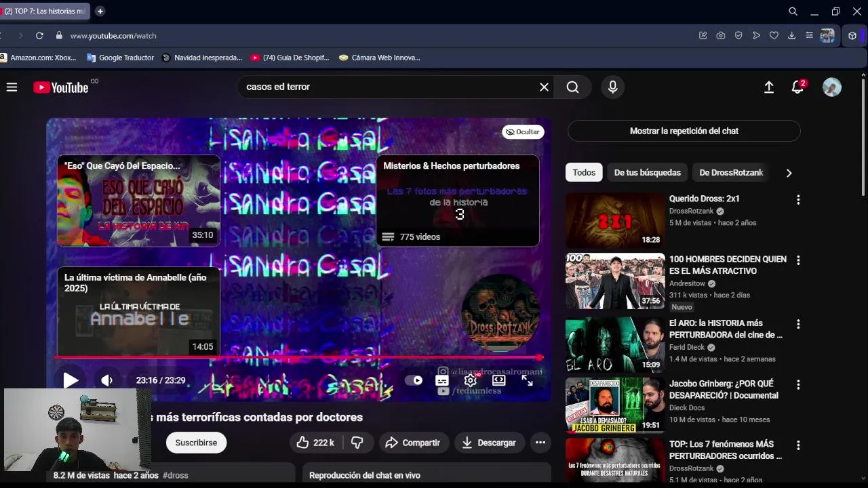Open Misterios & Hechos perturbadores playlist card
Viewport: 868px width, 488px height.
(x=458, y=201)
